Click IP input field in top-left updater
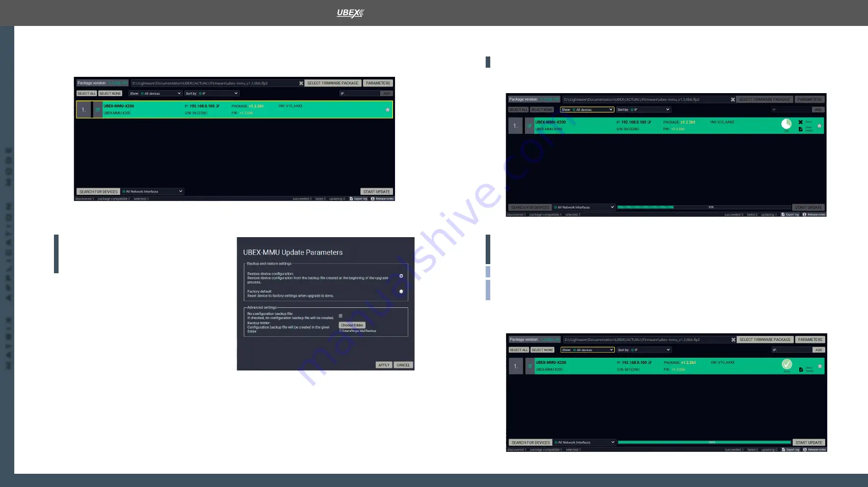This screenshot has width=868, height=487. coord(360,93)
